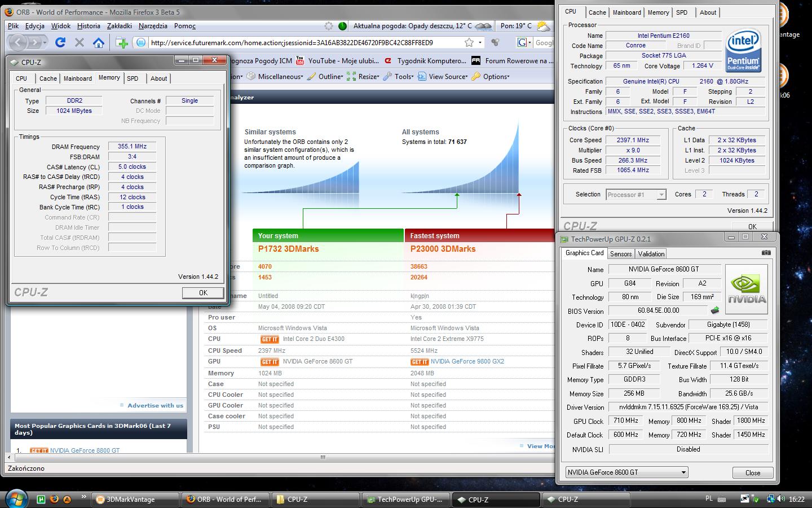Screen dimensions: 812x508
Task: Expand quick launch overflow chevron
Action: coord(84,497)
